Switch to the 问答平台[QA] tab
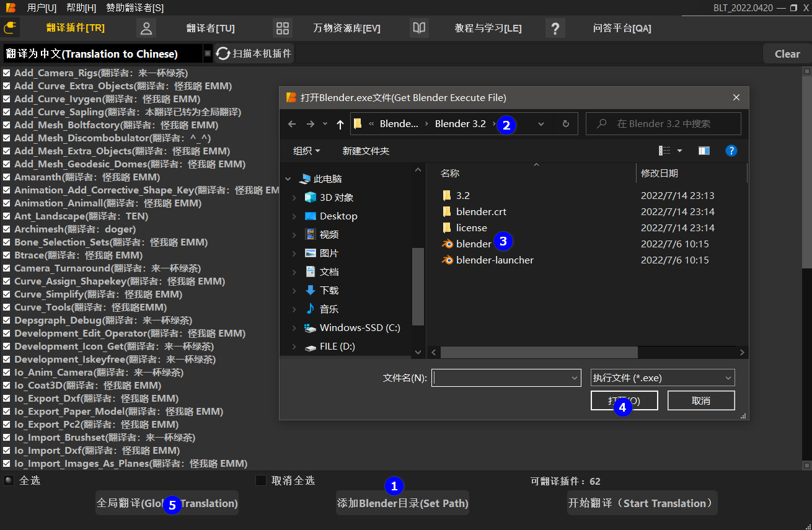Image resolution: width=812 pixels, height=530 pixels. pos(622,28)
